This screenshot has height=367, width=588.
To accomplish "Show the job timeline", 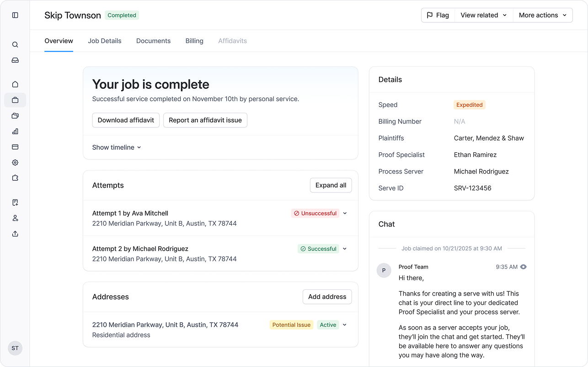I will 117,147.
